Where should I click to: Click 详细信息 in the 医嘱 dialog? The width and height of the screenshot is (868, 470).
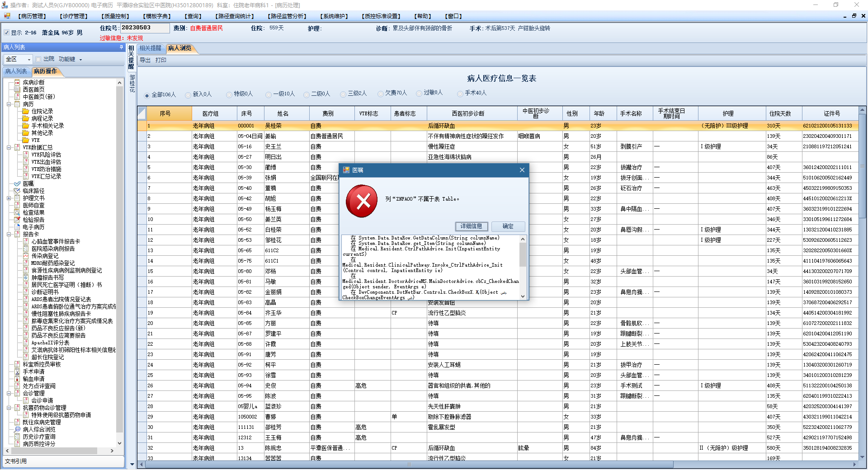[471, 226]
